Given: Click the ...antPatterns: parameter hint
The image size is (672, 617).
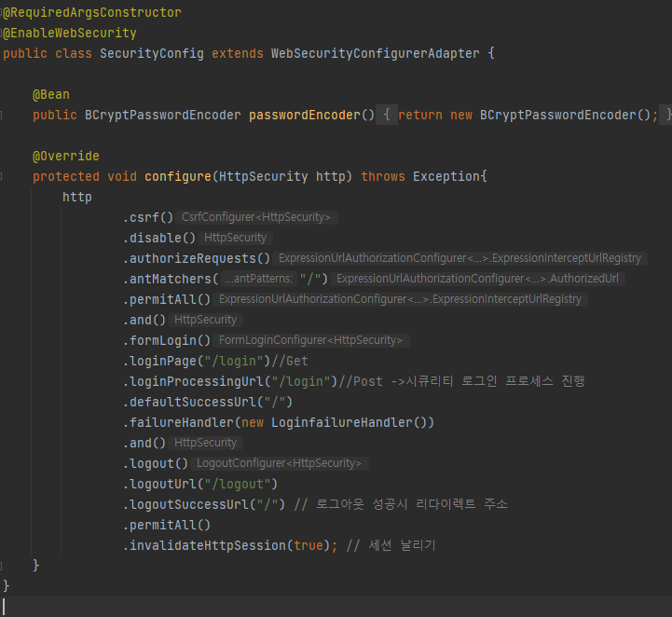Looking at the screenshot, I should (x=259, y=279).
